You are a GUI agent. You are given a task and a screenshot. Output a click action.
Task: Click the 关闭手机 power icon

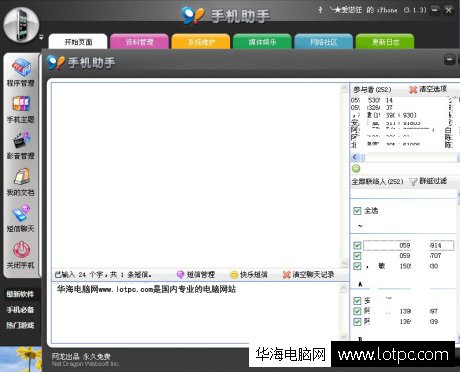pyautogui.click(x=22, y=249)
